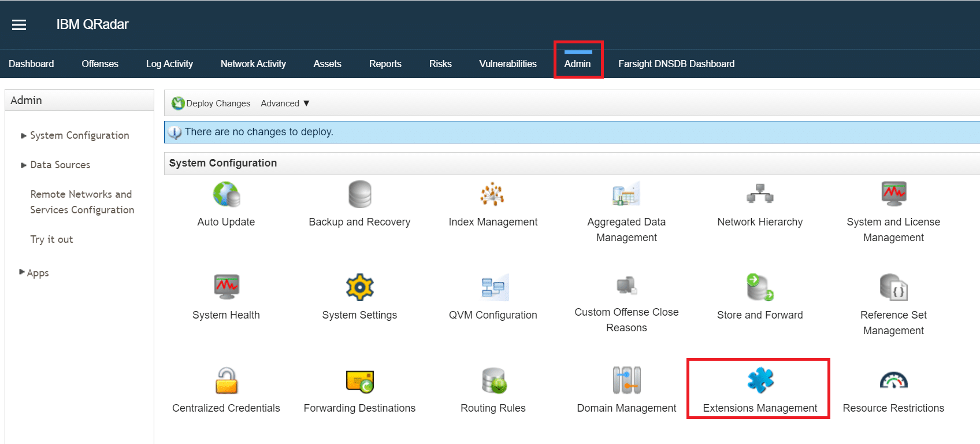Open the Vulnerabilities tab

coord(508,64)
